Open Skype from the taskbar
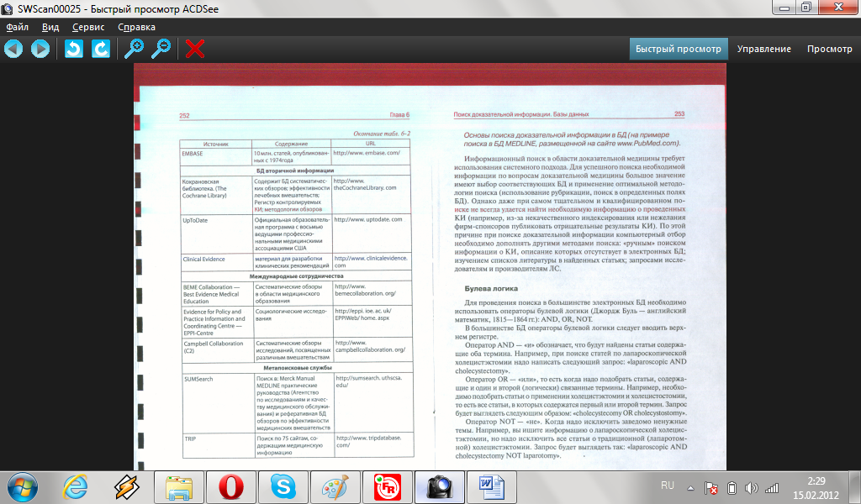Image resolution: width=861 pixels, height=504 pixels. pyautogui.click(x=283, y=487)
